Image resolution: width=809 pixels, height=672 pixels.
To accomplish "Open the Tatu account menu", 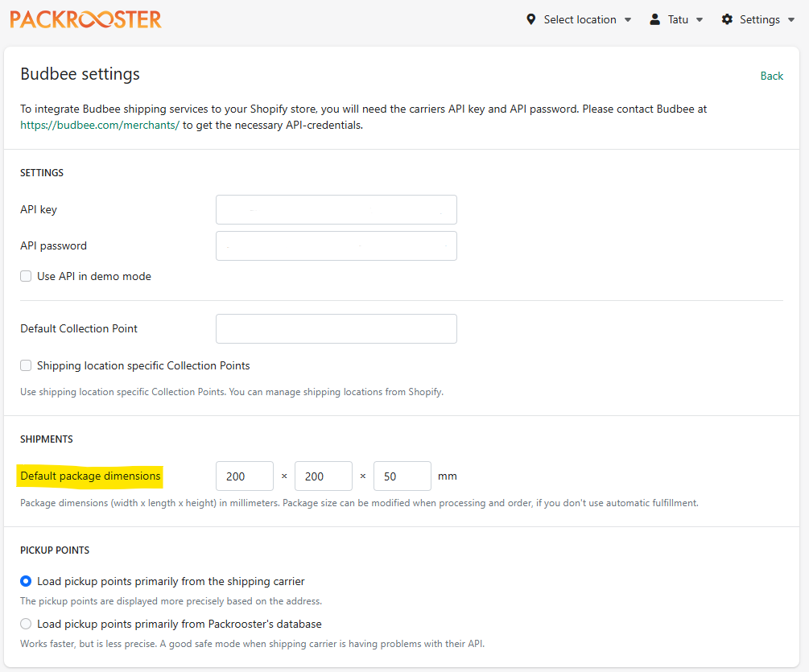I will 678,19.
